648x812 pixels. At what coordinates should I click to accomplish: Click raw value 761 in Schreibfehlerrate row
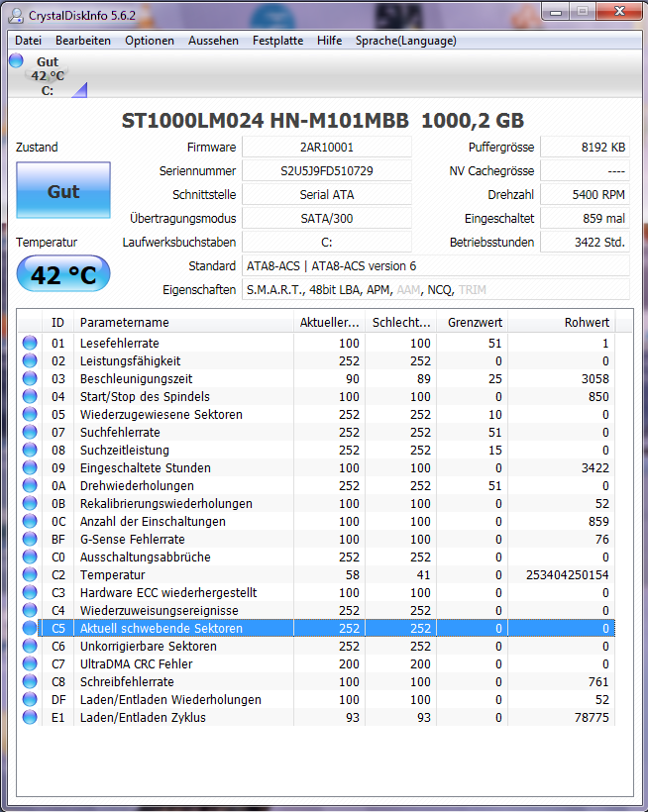click(598, 682)
